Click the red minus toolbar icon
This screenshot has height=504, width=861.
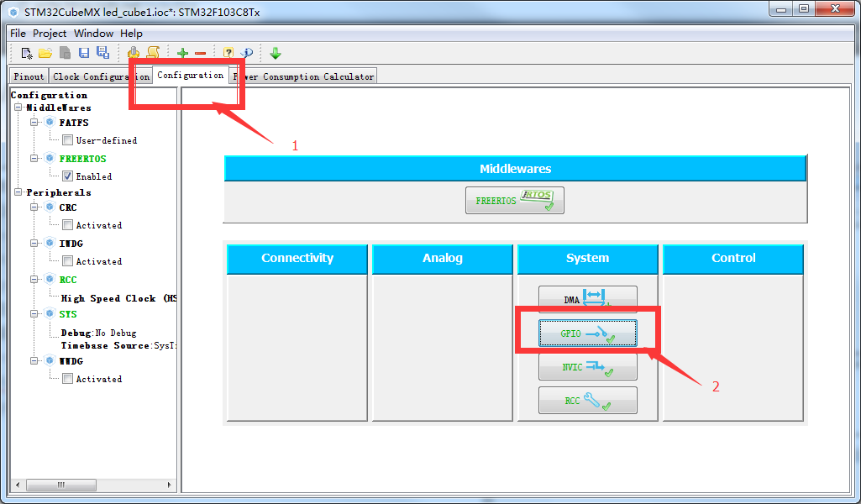202,52
